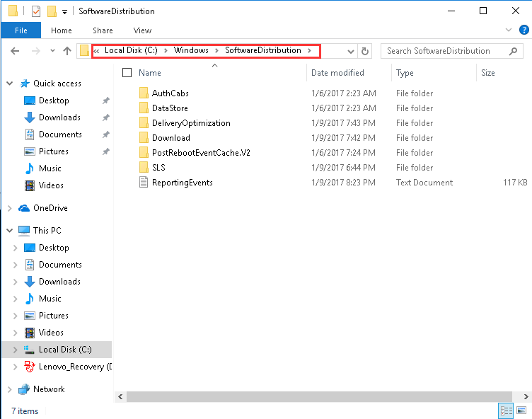Open the recent locations dropdown arrow
Screen dimensions: 532x419
coord(52,51)
